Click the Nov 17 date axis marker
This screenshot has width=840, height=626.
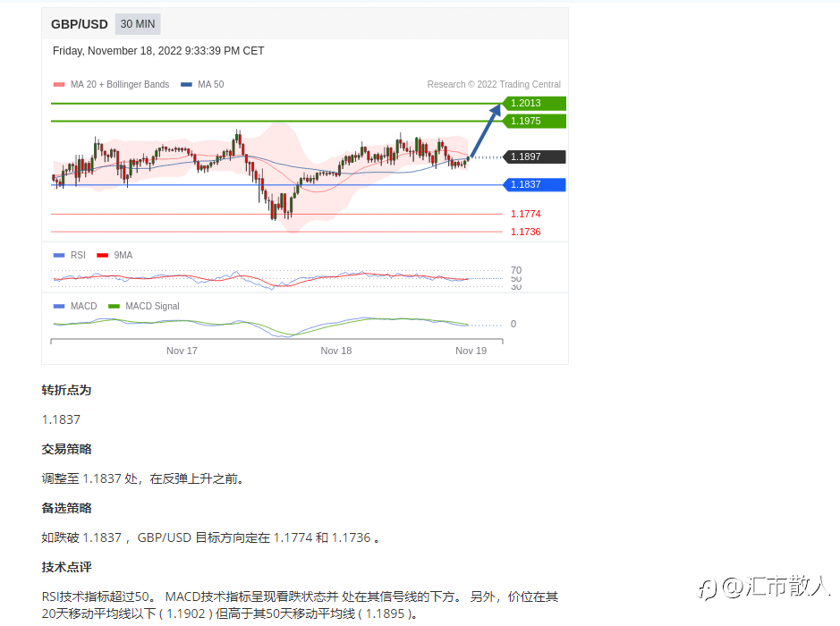[x=182, y=351]
